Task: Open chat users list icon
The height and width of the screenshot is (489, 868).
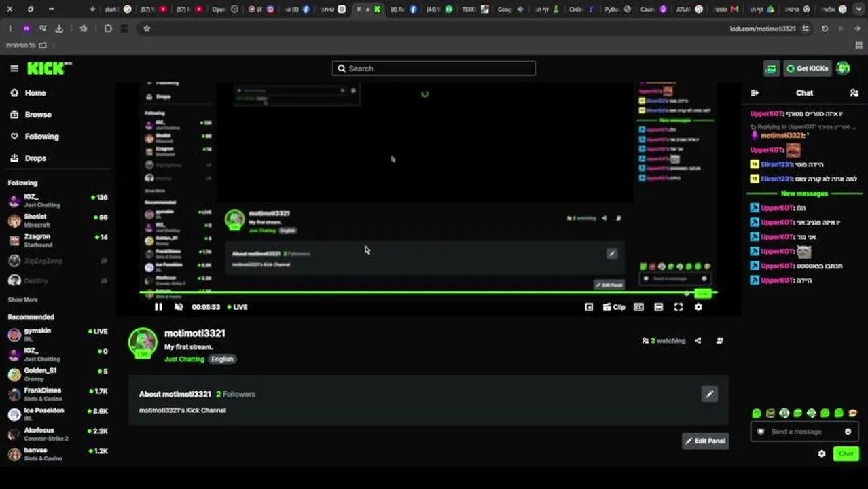Action: (x=854, y=93)
